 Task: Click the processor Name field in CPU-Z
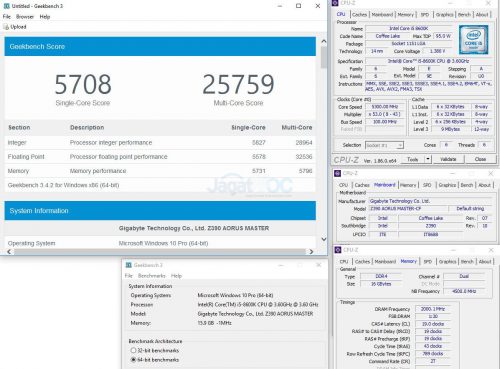click(409, 29)
